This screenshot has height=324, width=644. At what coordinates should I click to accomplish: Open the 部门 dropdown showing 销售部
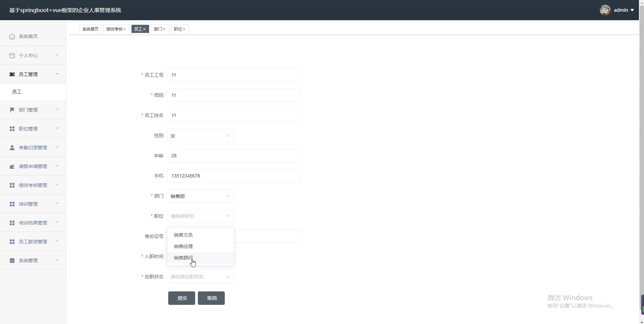point(201,196)
